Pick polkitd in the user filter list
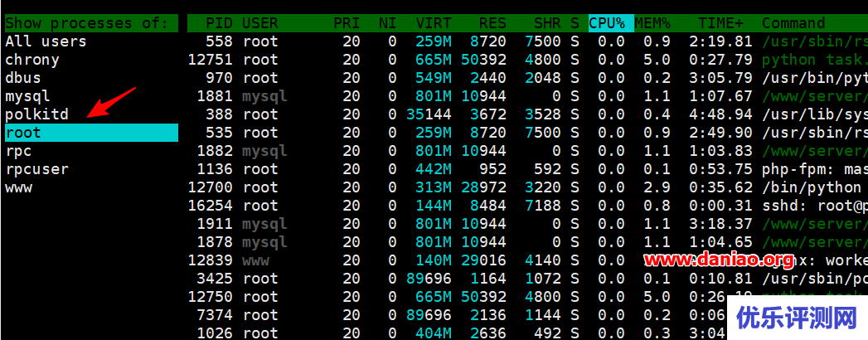Image resolution: width=868 pixels, height=340 pixels. coord(37,114)
